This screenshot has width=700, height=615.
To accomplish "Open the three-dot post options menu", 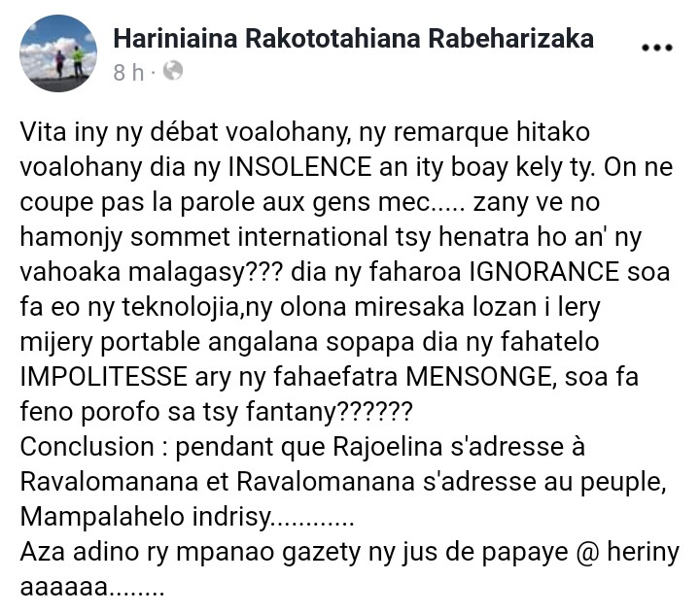I will pos(656,48).
